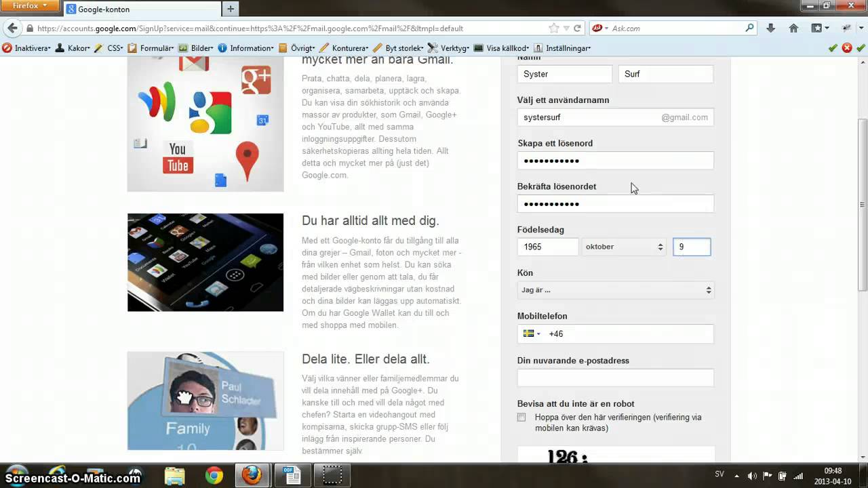The width and height of the screenshot is (868, 488).
Task: Click the 'Skapa ett lösenord' password field
Action: coord(615,161)
